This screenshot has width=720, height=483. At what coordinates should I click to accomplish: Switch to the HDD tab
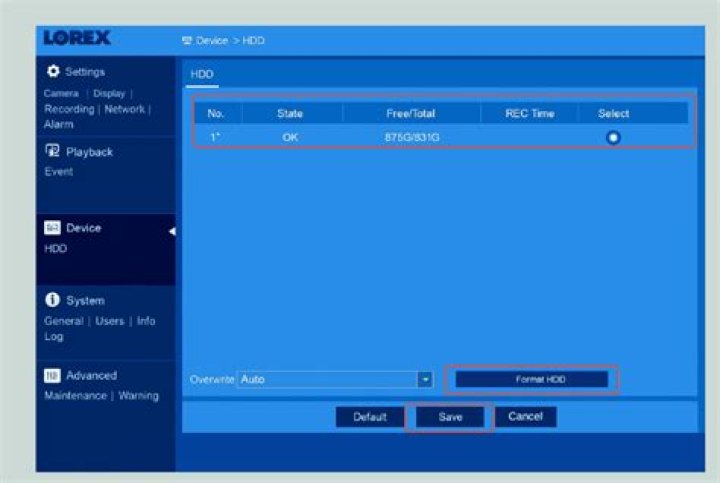202,74
